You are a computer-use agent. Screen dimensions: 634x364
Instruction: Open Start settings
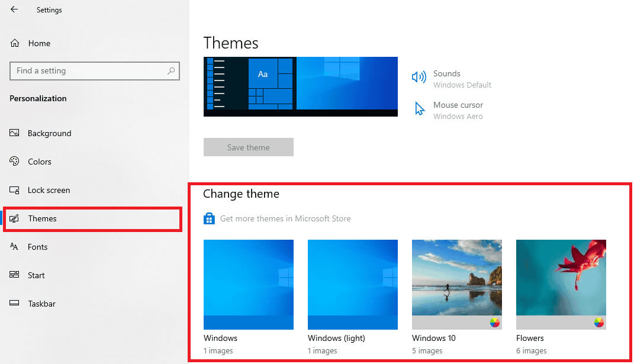[x=36, y=275]
